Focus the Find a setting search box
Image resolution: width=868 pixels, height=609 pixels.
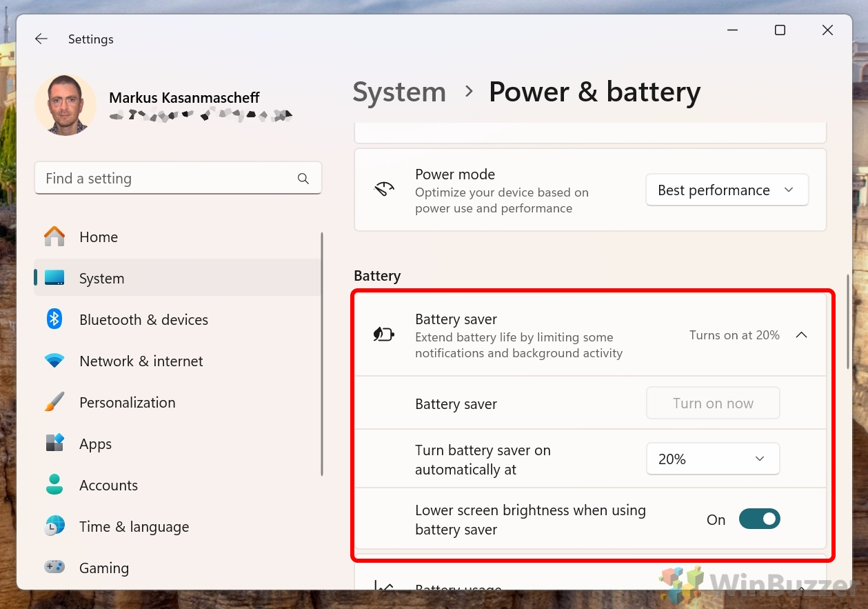178,179
